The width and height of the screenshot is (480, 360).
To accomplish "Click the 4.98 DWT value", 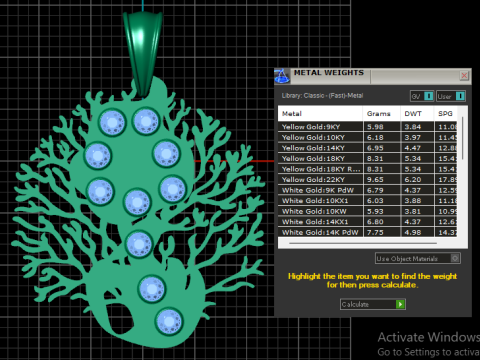I will [x=413, y=232].
